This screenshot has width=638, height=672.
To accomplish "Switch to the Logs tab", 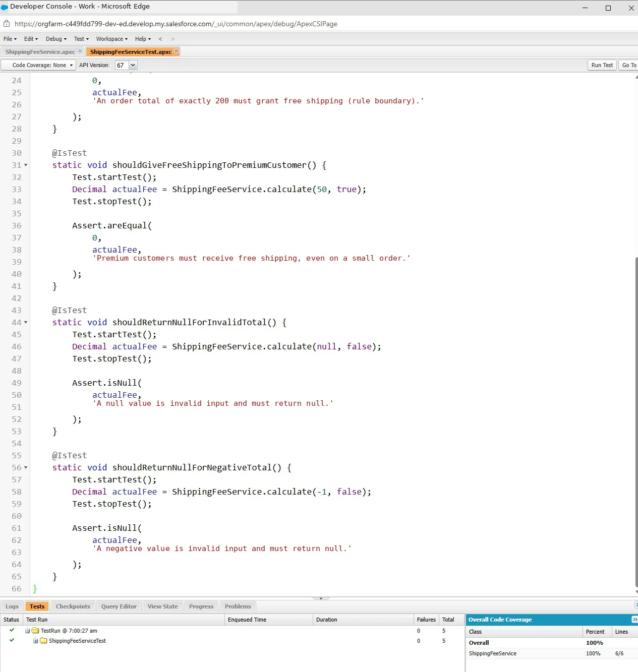I will coord(12,606).
